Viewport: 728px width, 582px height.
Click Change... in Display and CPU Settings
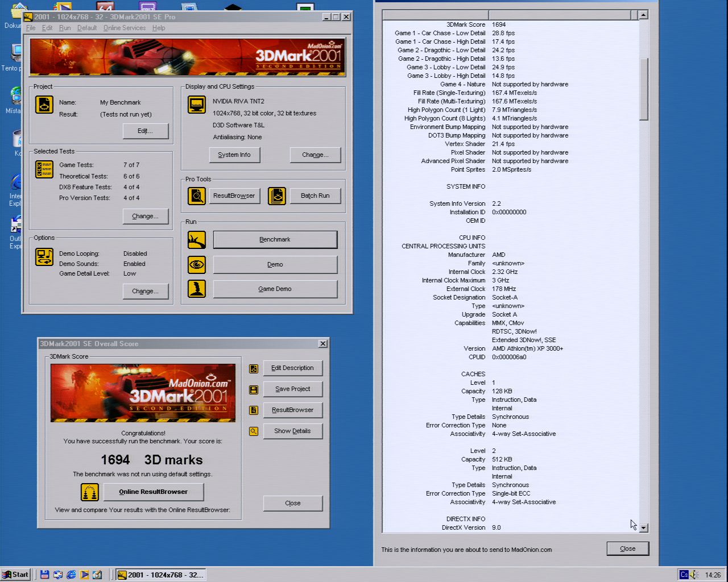tap(315, 155)
